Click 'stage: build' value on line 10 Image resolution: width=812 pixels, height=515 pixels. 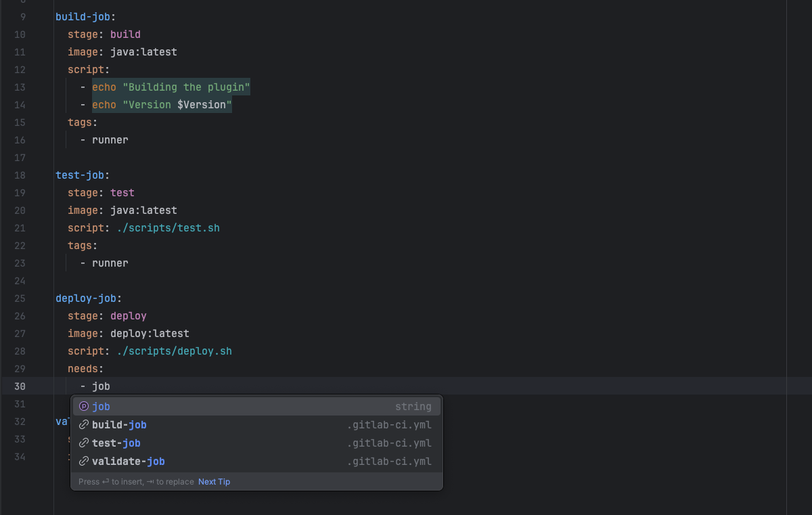click(x=125, y=35)
